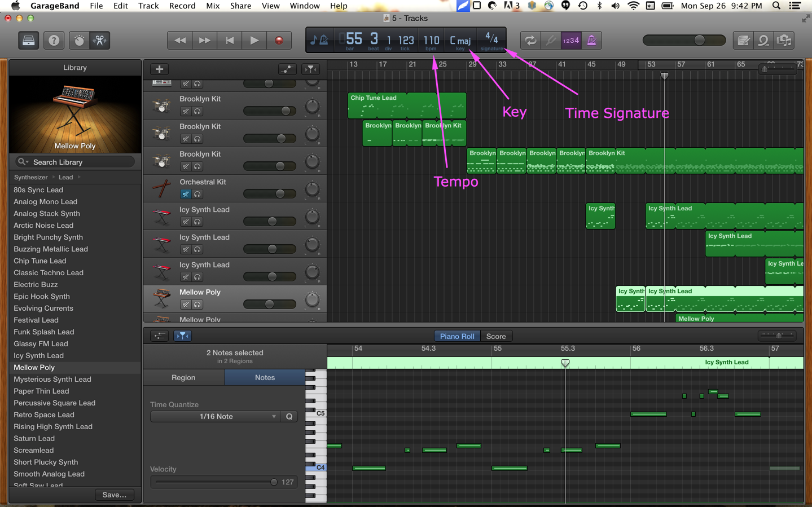
Task: Open Quick Help question mark button
Action: (54, 41)
